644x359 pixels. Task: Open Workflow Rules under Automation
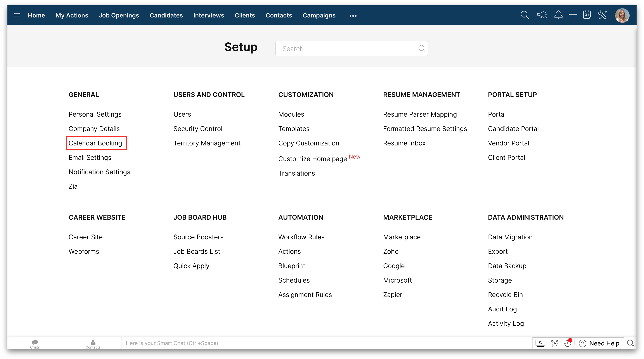301,237
